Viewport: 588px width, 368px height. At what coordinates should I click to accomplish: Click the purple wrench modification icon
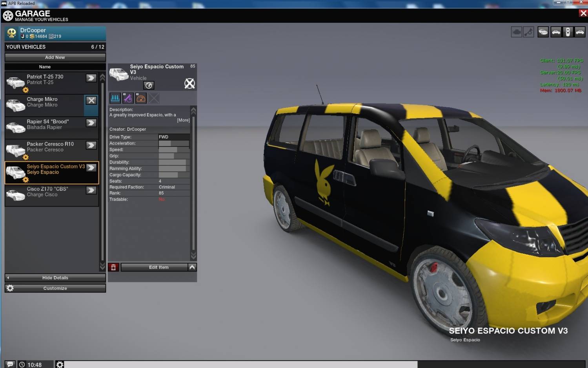pos(128,98)
